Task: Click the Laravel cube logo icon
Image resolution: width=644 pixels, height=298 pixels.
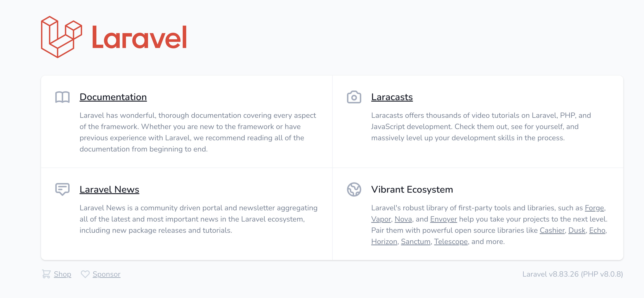Action: [x=61, y=37]
